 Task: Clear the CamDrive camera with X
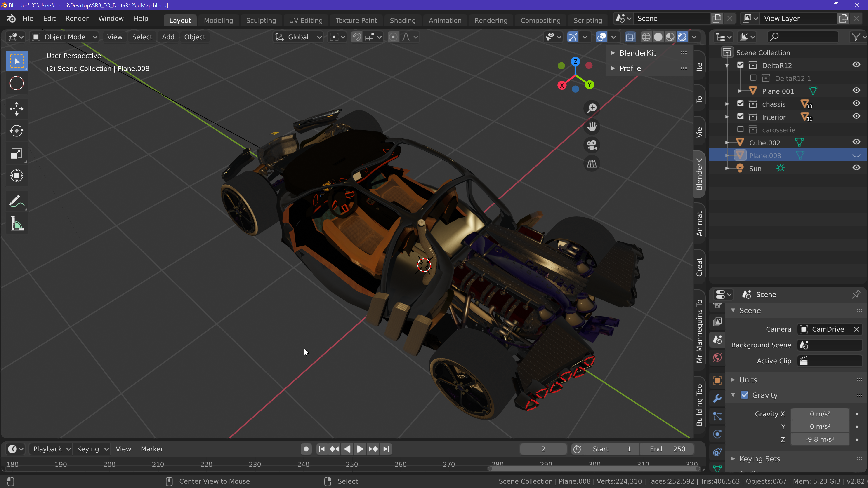coord(856,329)
